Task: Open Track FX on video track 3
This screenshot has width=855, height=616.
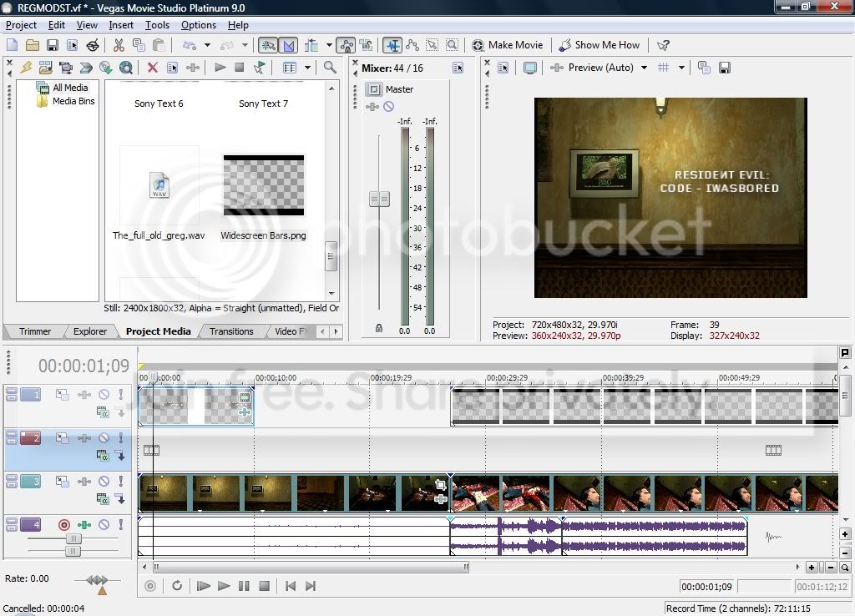Action: tap(84, 482)
